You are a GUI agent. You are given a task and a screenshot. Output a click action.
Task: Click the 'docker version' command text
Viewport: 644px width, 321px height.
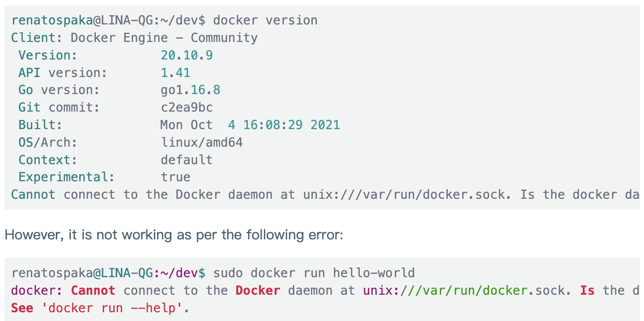point(265,20)
